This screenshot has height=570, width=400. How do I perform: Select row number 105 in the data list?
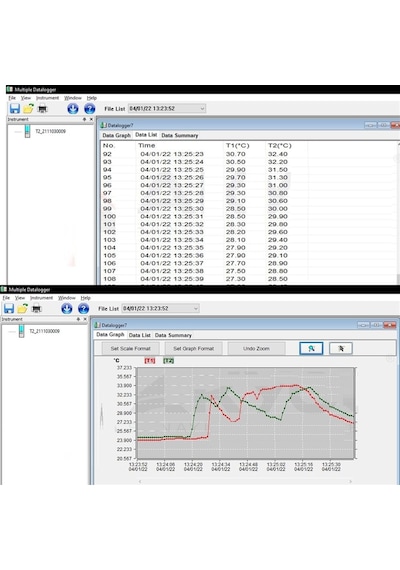pos(109,256)
